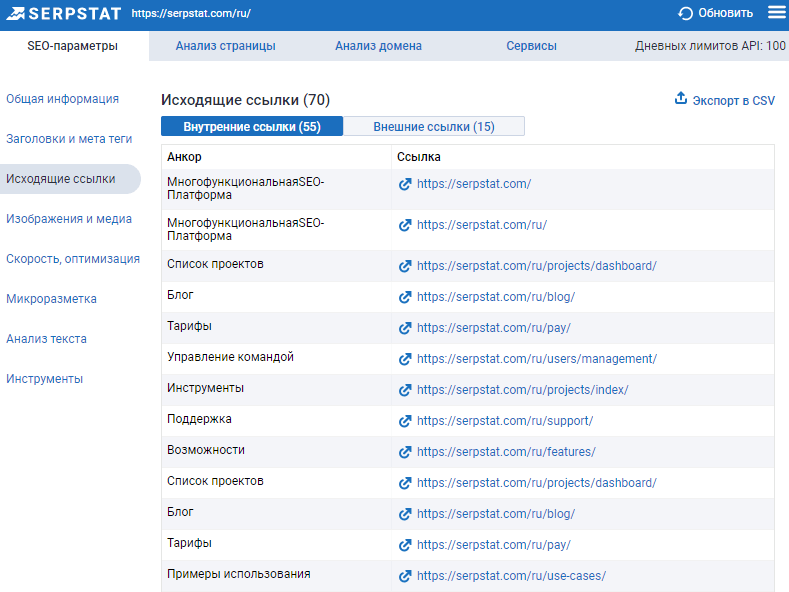Open external link icon for https://serpstat.com/
The width and height of the screenshot is (789, 592).
coord(405,184)
